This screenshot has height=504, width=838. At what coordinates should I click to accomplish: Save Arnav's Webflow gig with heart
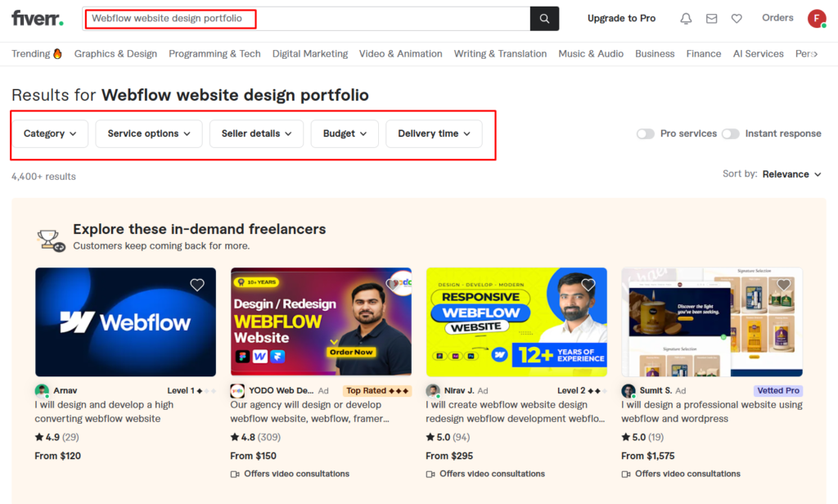point(197,285)
